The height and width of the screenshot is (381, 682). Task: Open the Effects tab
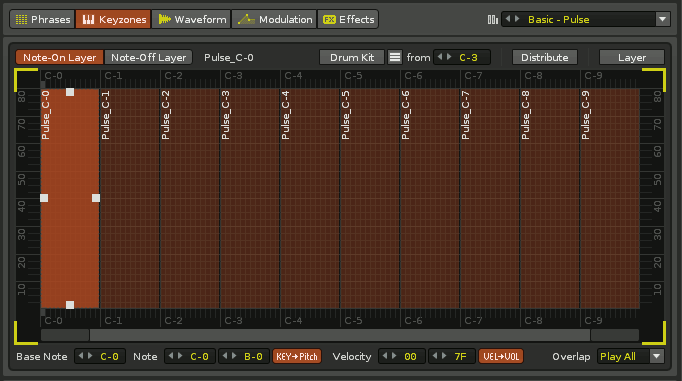click(x=348, y=20)
